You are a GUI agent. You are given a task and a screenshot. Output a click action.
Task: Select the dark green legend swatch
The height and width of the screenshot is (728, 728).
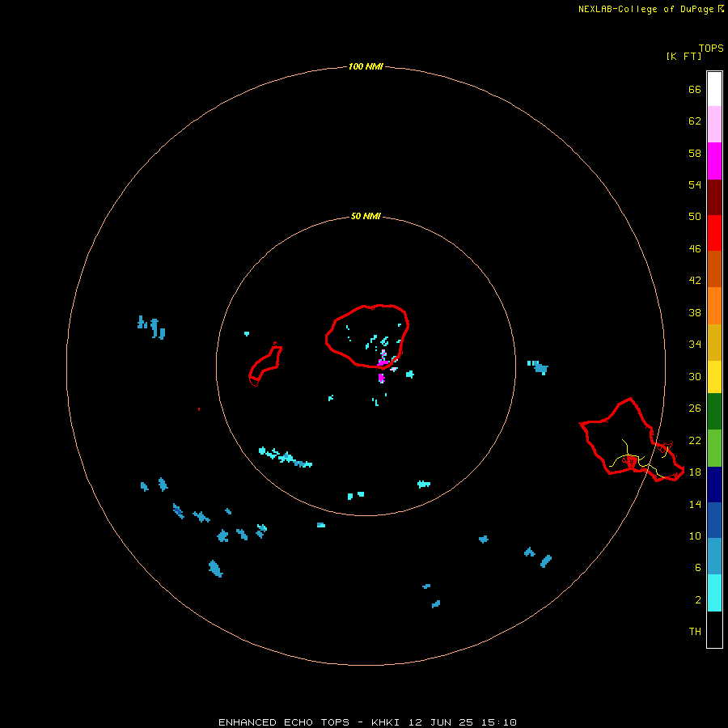(714, 412)
